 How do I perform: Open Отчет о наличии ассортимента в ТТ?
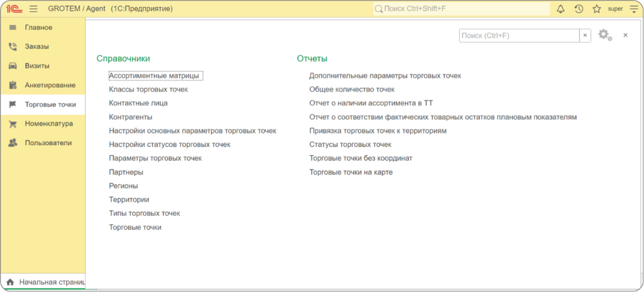(371, 104)
